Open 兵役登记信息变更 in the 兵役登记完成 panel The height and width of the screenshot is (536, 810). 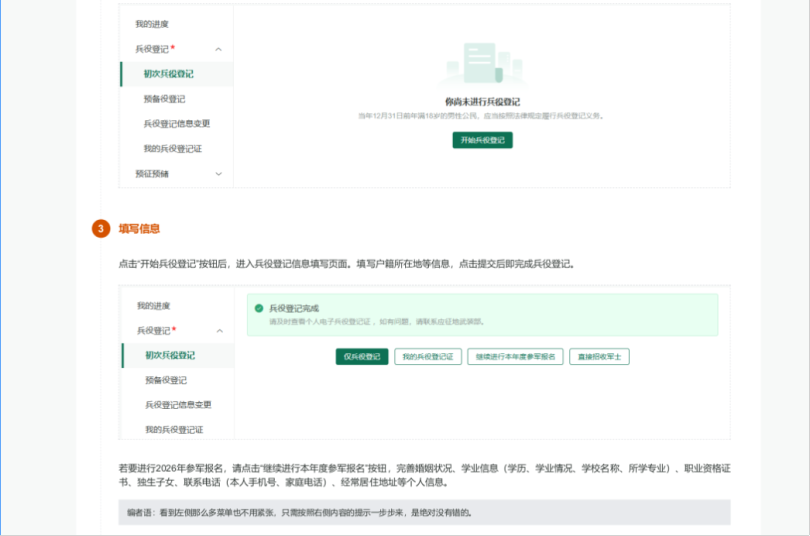(178, 405)
